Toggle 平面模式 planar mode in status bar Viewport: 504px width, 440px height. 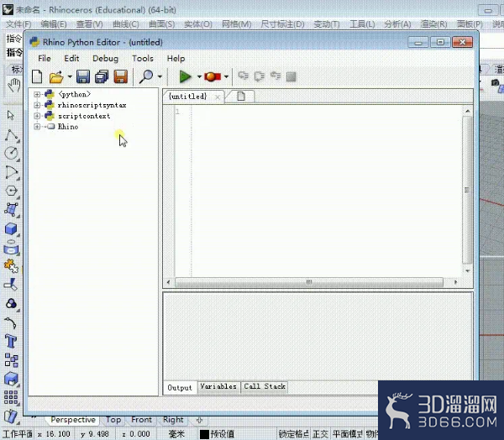coord(348,434)
